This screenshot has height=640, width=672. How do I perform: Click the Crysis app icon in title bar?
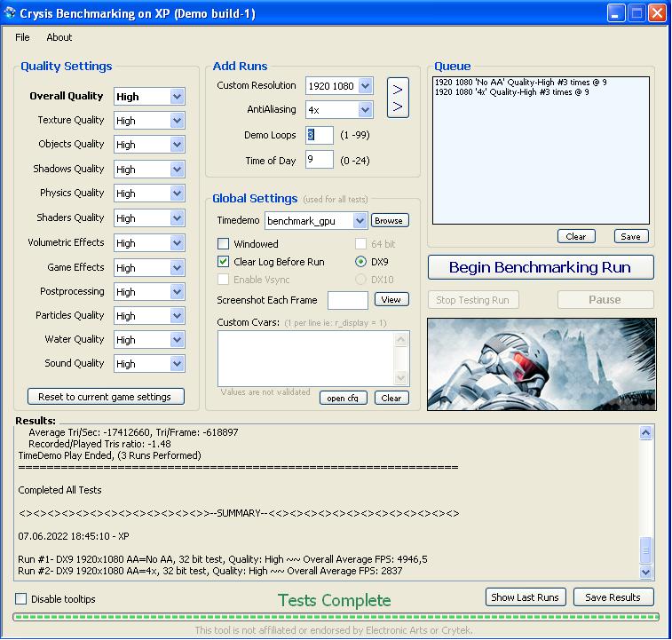point(10,12)
